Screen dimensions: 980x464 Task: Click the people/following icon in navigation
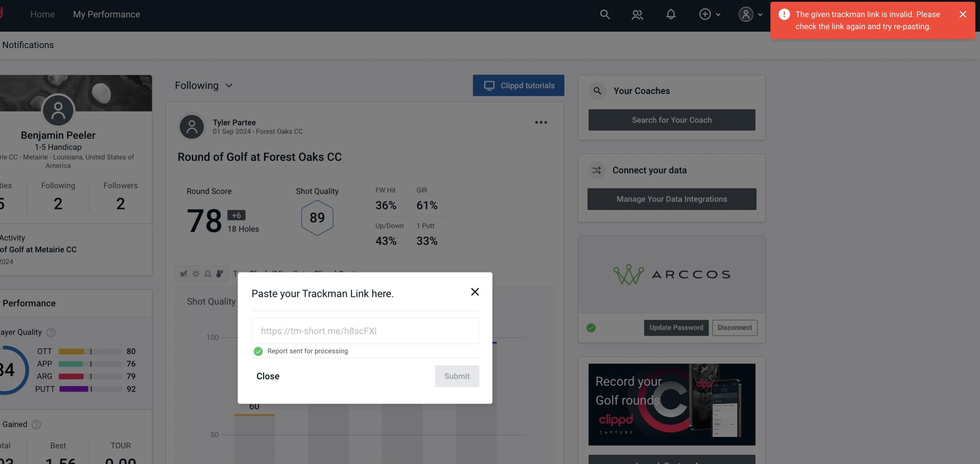coord(637,14)
